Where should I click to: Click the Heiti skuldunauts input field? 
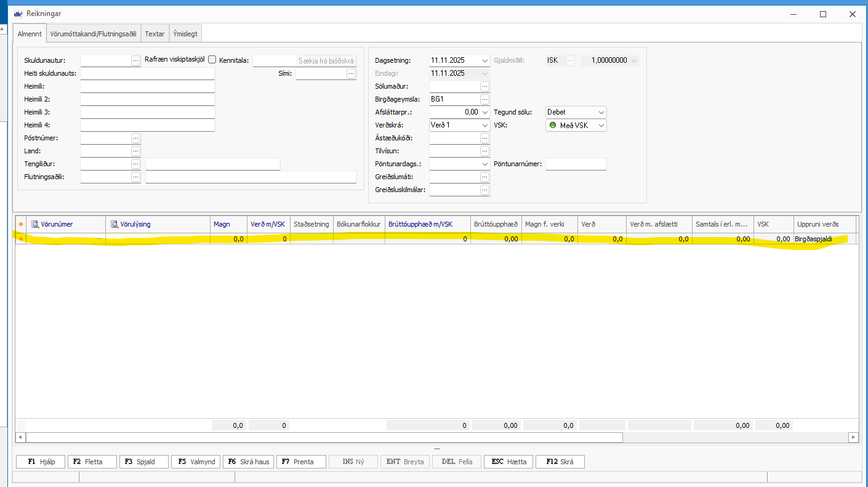pyautogui.click(x=147, y=73)
